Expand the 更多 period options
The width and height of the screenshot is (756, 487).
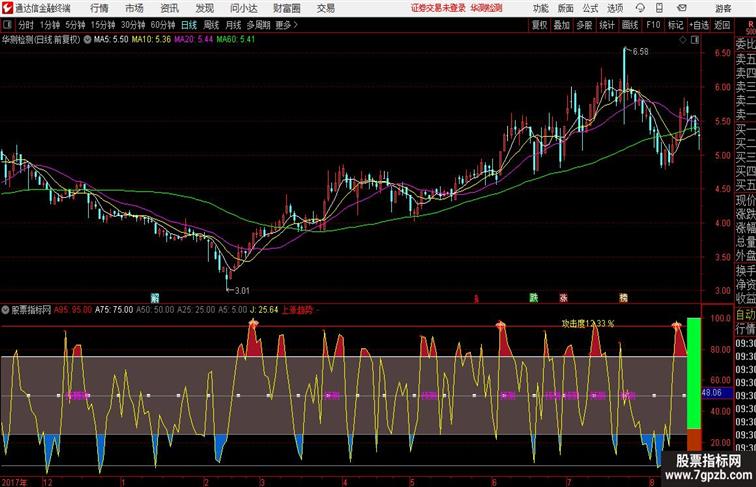pos(286,25)
